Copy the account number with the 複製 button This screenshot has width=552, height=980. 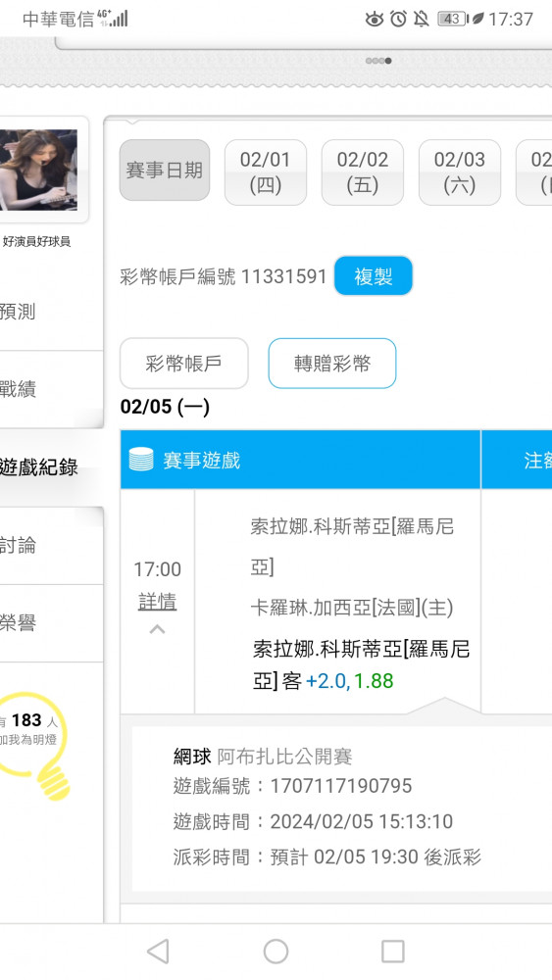374,275
